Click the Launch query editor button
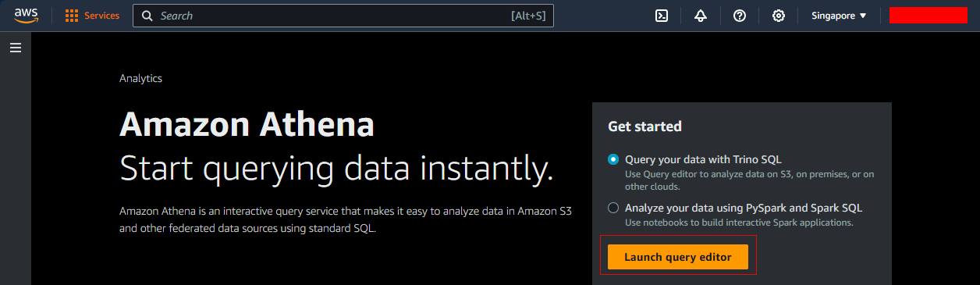980x285 pixels. click(x=678, y=257)
